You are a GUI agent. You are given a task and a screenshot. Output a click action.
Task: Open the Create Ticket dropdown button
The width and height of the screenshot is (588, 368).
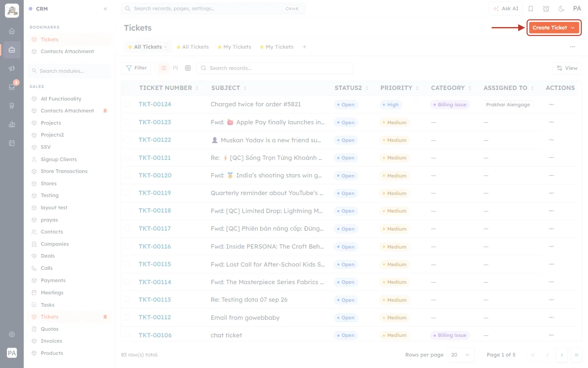pos(554,28)
